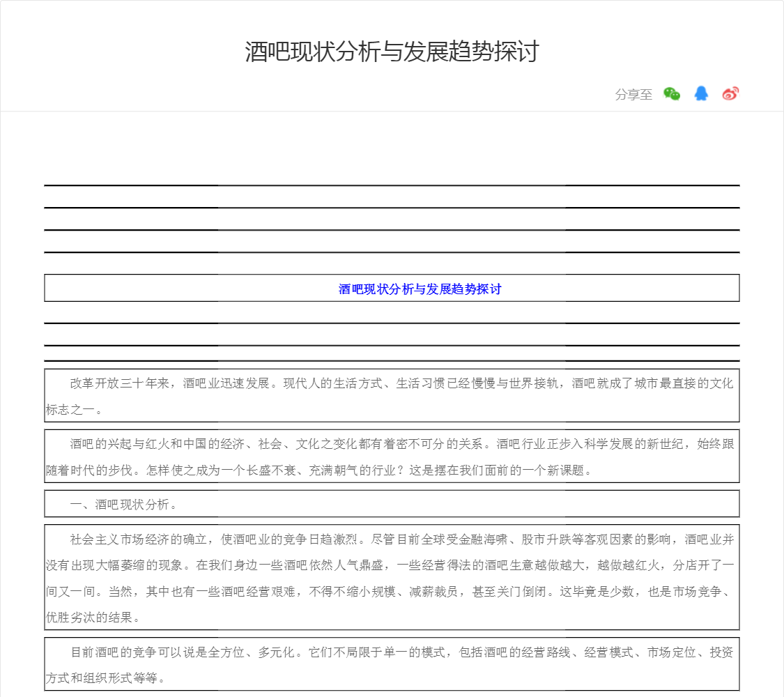784x697 pixels.
Task: Click the paragraph beginning 改革开放三十年来
Action: coord(392,396)
